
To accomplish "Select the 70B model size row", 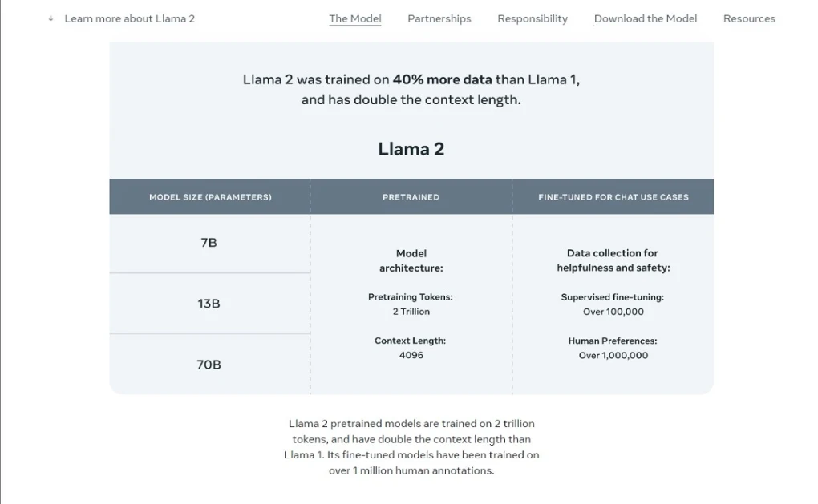I will point(209,364).
